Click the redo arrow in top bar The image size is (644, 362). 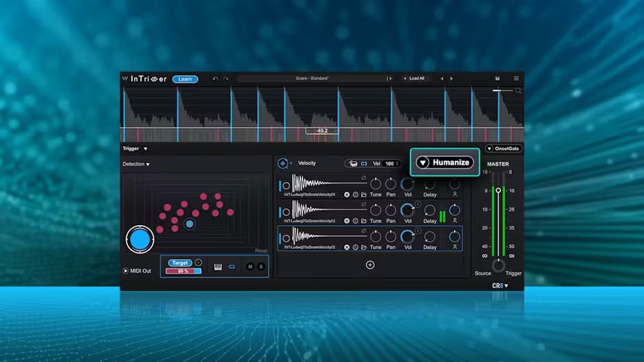click(225, 79)
